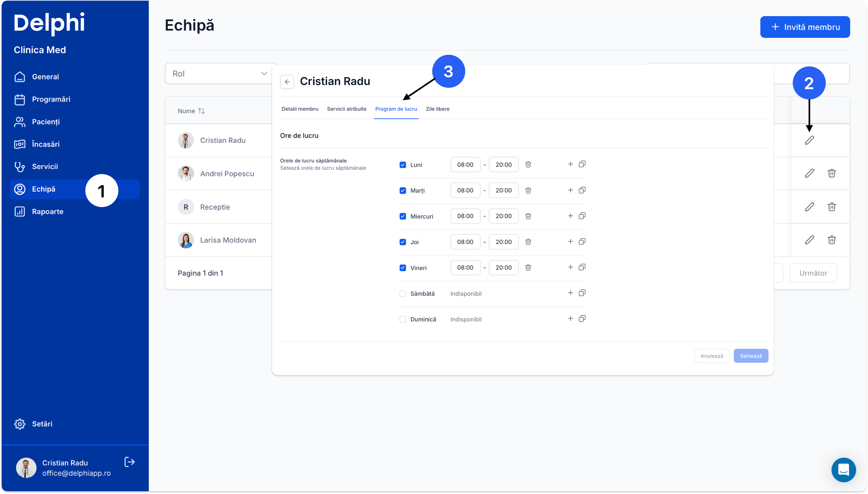Image resolution: width=868 pixels, height=494 pixels.
Task: Click the Invită membru button
Action: point(804,27)
